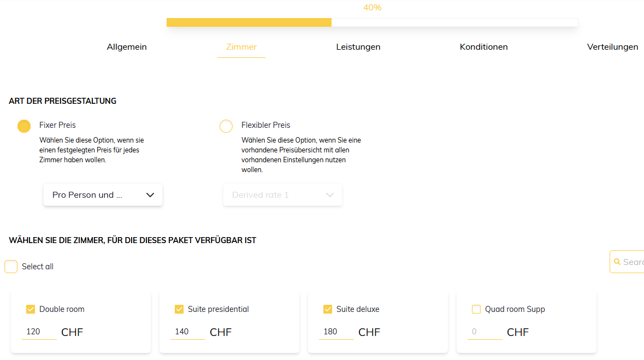Open the Leistungen tab

click(x=358, y=47)
